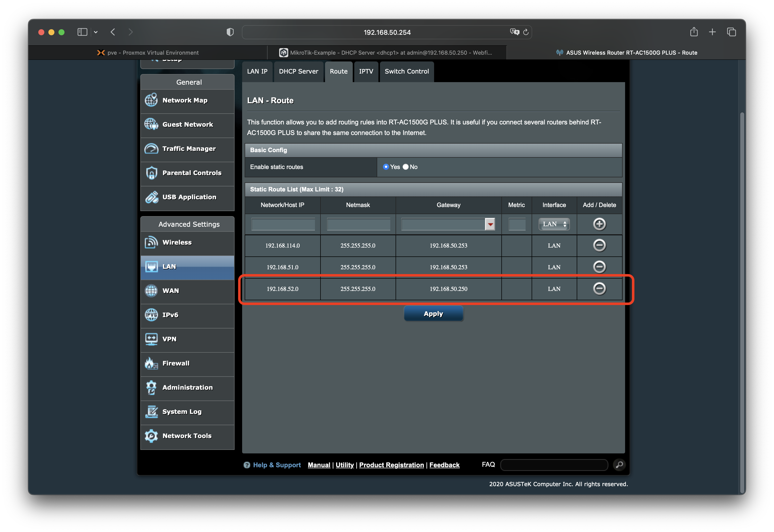
Task: Click the add route plus icon
Action: [x=599, y=224]
